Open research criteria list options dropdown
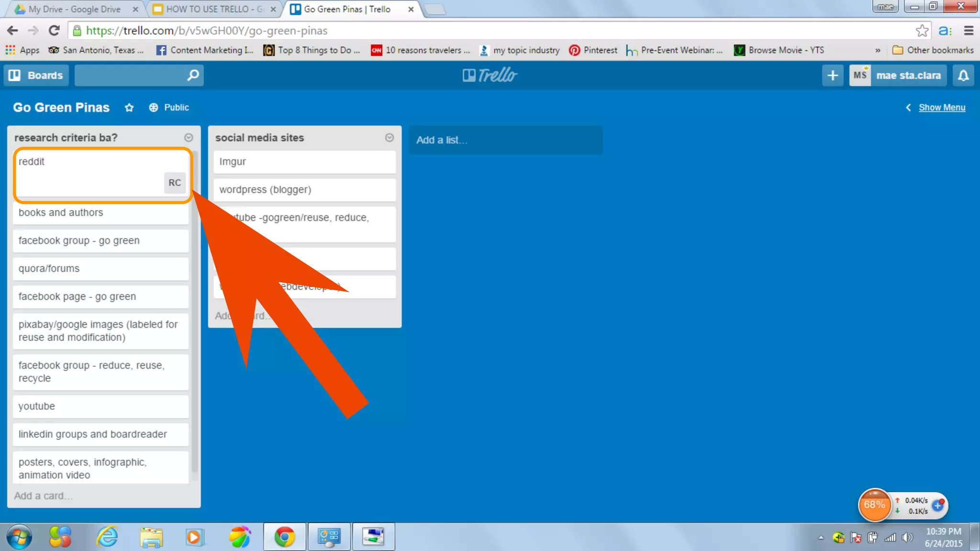The width and height of the screenshot is (980, 551). [x=189, y=138]
